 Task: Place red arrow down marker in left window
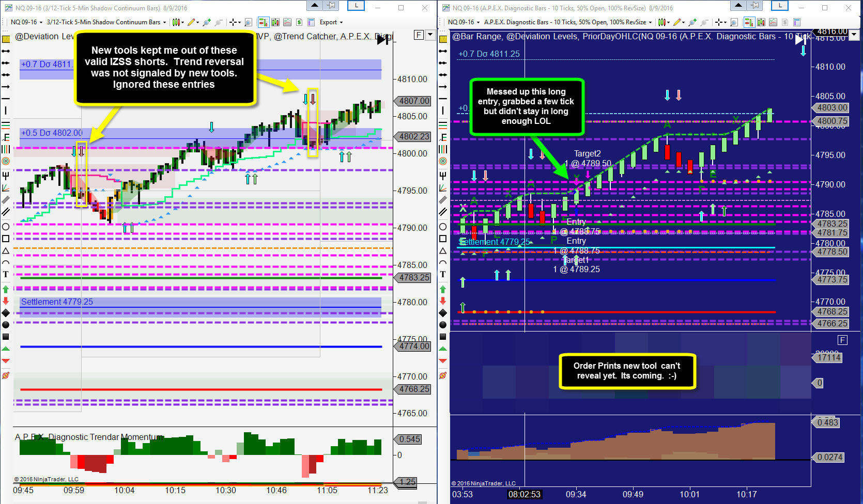click(6, 301)
